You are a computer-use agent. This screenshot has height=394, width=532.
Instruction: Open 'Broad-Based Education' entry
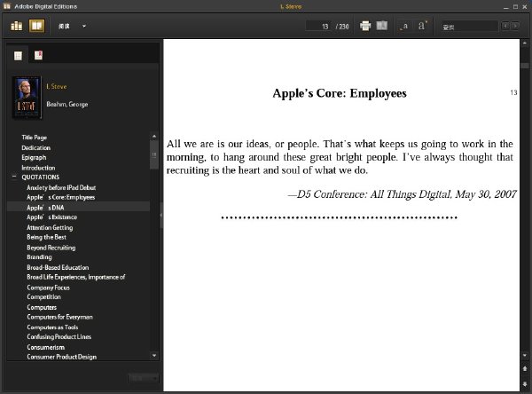point(58,267)
